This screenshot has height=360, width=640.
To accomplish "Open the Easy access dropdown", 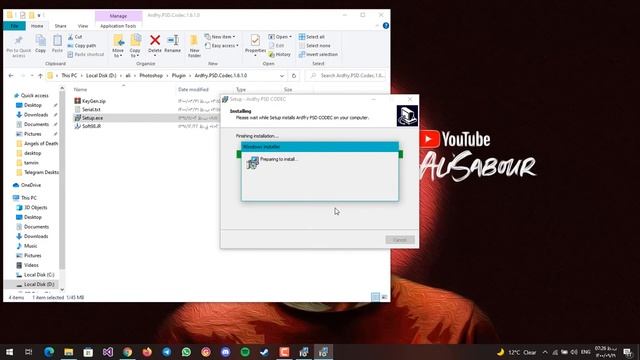I will [221, 46].
